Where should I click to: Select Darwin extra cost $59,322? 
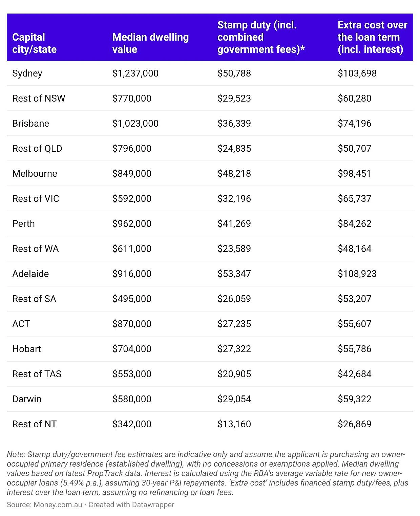click(354, 399)
